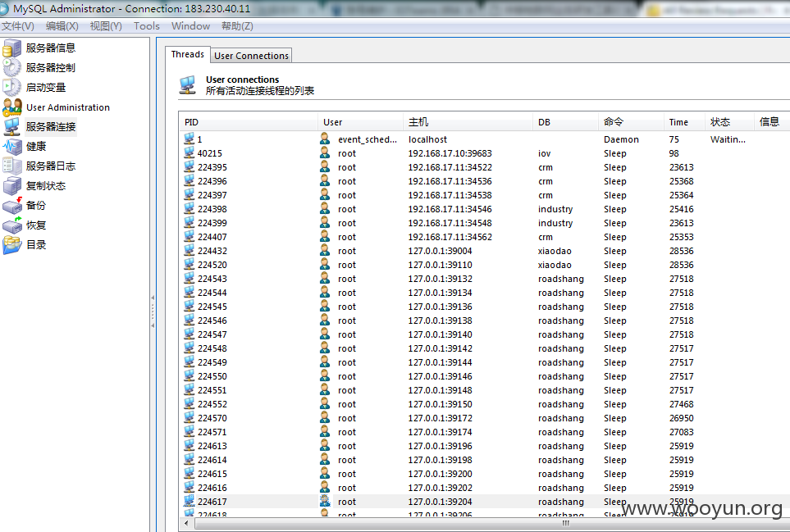Open the User Administration icon

tap(12, 107)
